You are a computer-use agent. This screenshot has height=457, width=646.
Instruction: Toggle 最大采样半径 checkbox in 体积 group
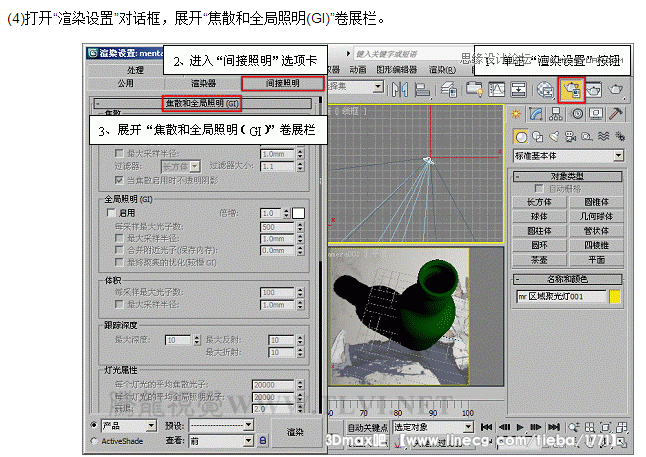(119, 305)
